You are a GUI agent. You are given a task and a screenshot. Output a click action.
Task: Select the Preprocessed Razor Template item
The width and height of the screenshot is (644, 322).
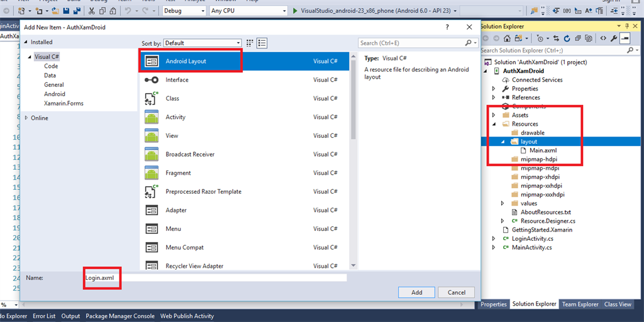(x=244, y=191)
